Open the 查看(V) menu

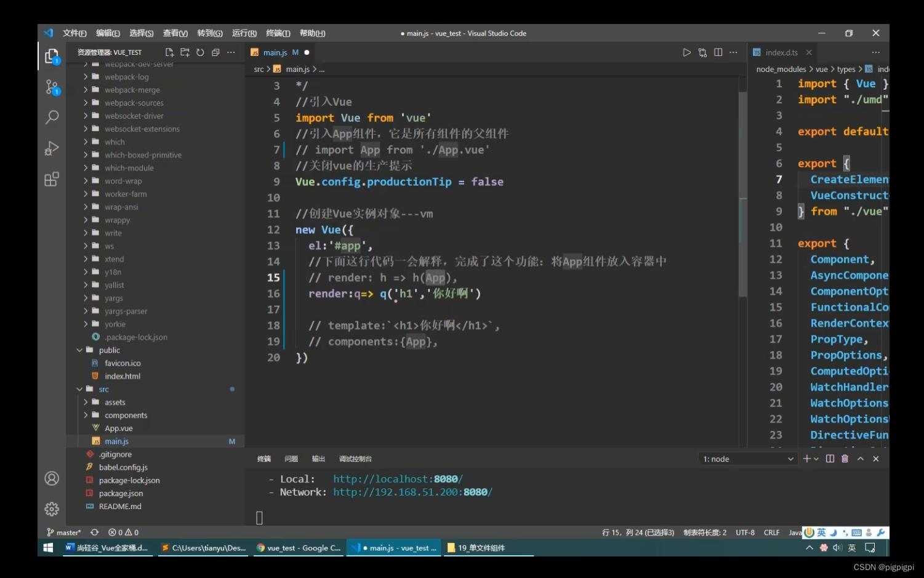pyautogui.click(x=175, y=33)
